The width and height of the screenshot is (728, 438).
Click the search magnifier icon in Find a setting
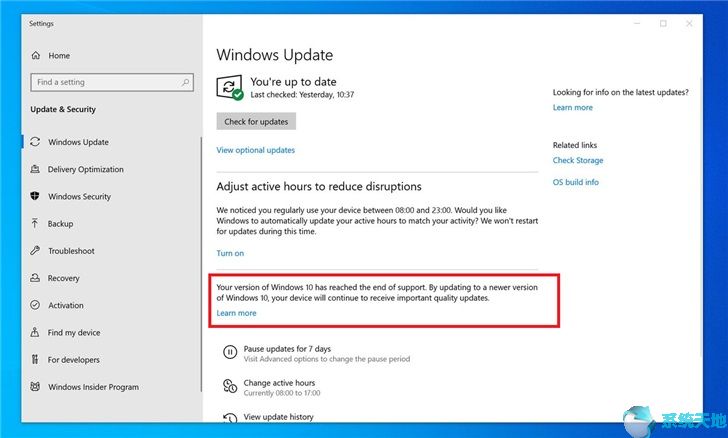click(x=185, y=82)
